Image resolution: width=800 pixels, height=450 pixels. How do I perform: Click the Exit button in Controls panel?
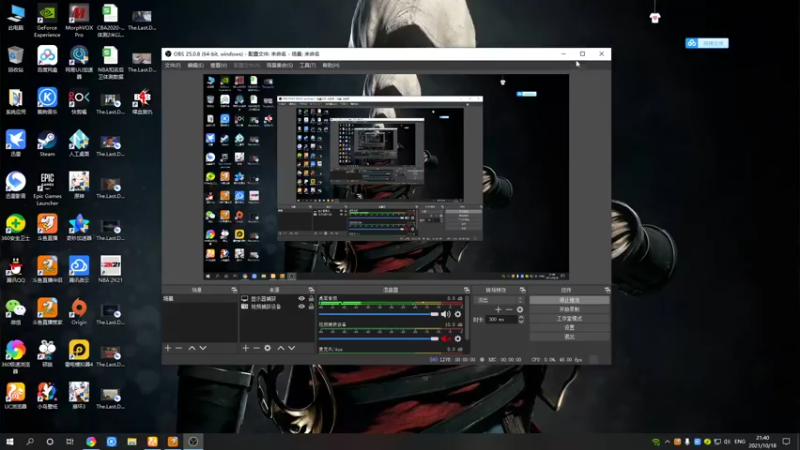tap(569, 337)
